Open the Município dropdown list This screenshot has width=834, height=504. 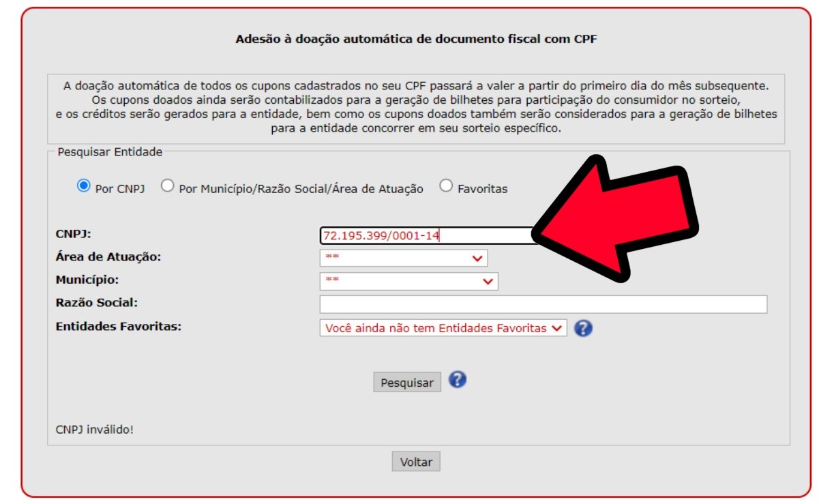tap(408, 282)
